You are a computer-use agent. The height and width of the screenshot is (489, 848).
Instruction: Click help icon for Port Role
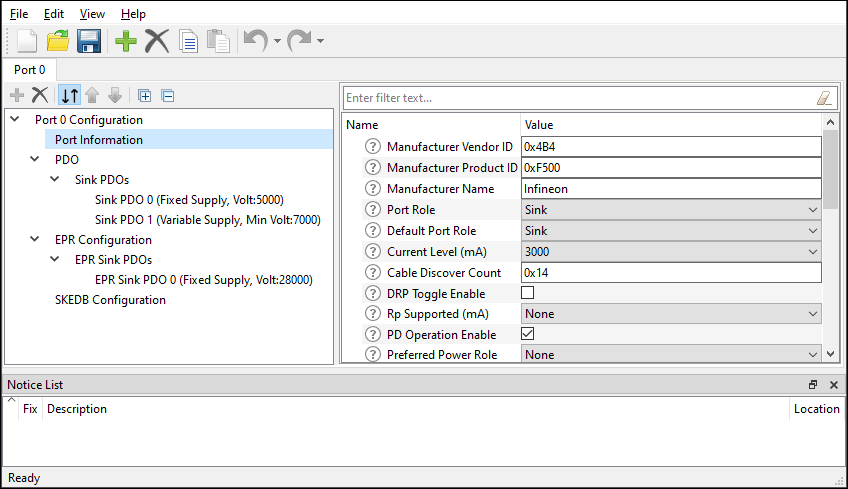click(373, 209)
